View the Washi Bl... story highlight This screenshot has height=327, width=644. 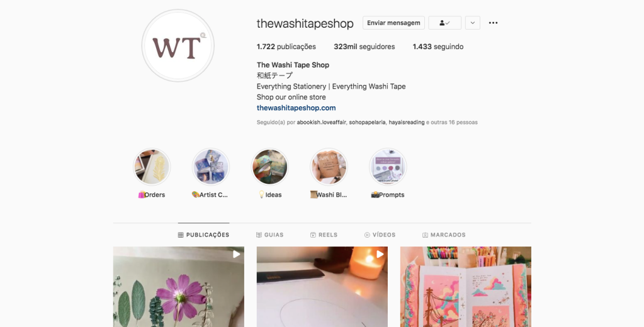(329, 167)
